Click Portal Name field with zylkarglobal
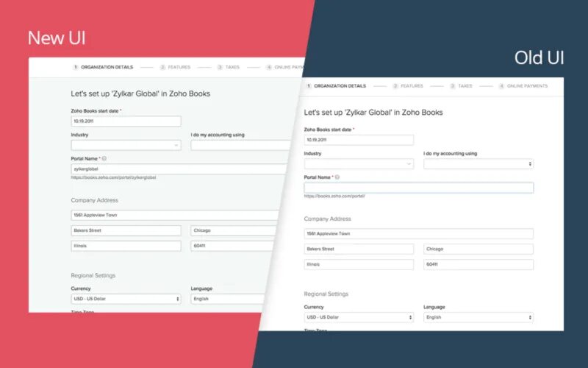This screenshot has height=368, width=588. (179, 169)
